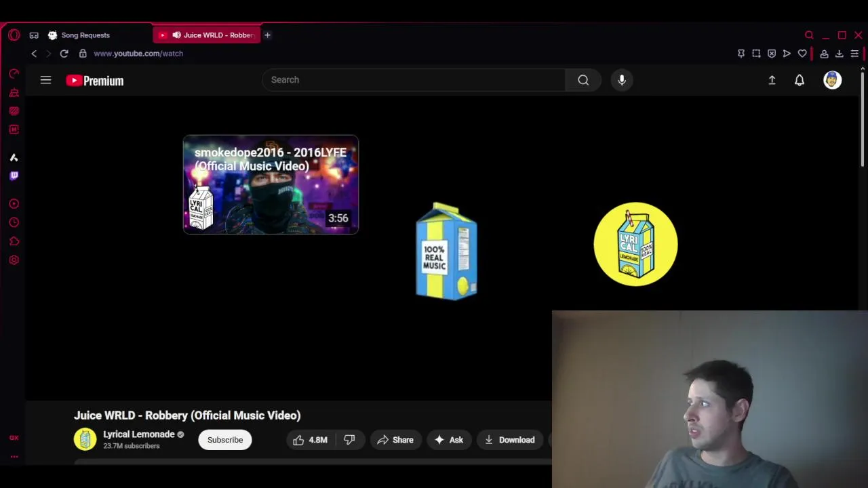This screenshot has width=868, height=488.
Task: Mute audio on the Juice WRLD tab
Action: pyautogui.click(x=176, y=35)
